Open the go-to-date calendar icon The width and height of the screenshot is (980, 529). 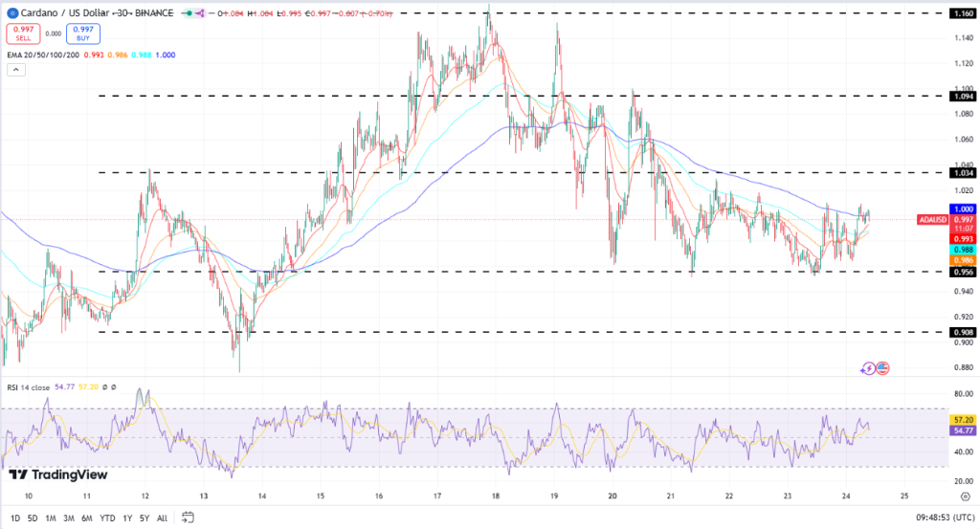(x=188, y=518)
